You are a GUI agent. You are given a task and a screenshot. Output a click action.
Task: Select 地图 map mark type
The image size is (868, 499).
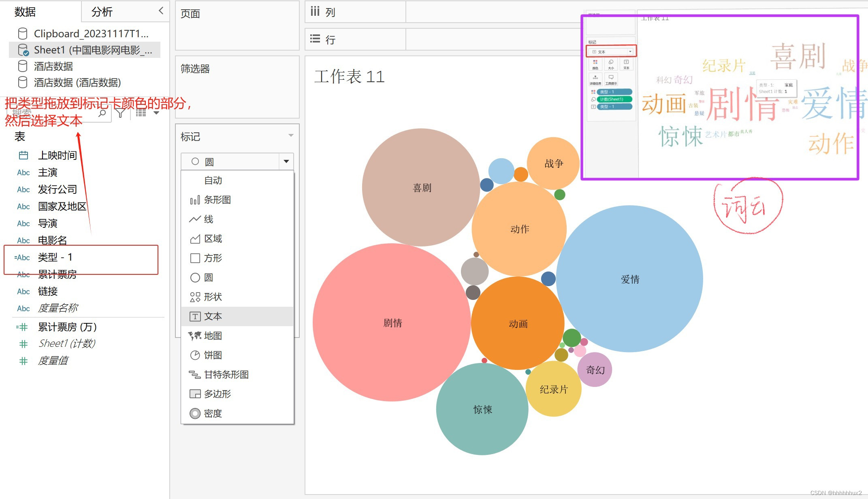point(213,336)
